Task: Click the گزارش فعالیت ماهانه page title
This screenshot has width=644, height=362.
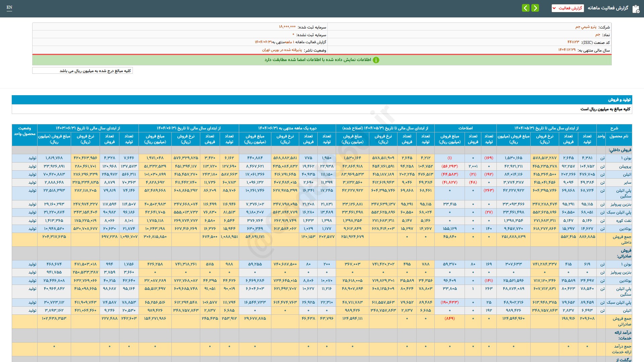Action: (x=608, y=8)
